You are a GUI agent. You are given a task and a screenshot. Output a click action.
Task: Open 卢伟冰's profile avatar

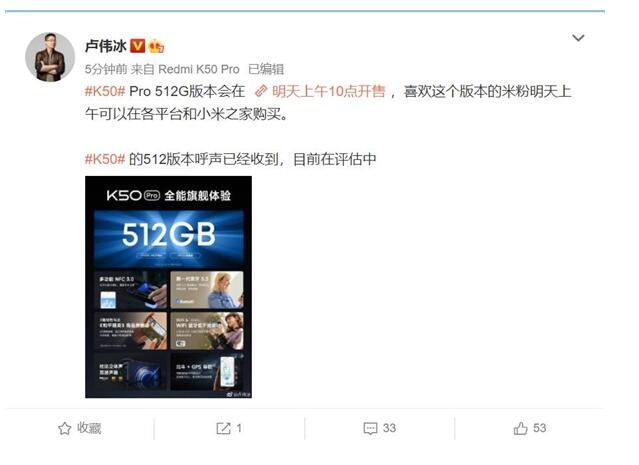50,57
